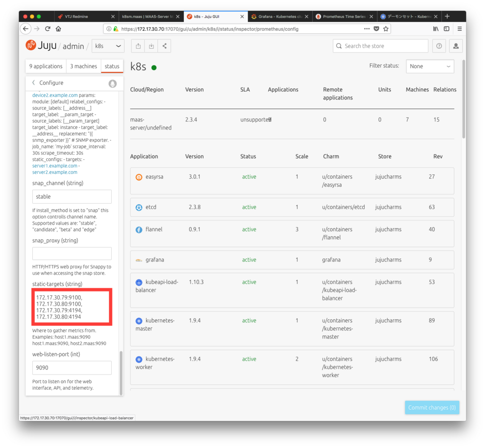The image size is (485, 448).
Task: Click the import model icon
Action: tap(151, 46)
